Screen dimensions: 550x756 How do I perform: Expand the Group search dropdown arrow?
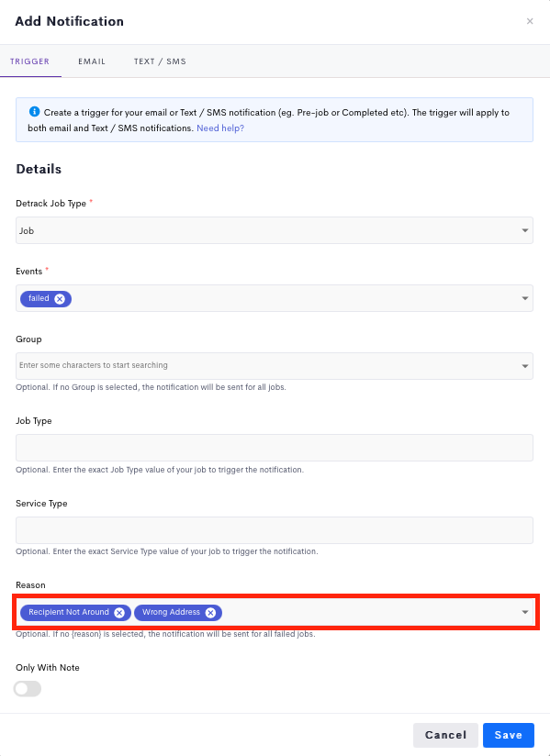point(525,366)
